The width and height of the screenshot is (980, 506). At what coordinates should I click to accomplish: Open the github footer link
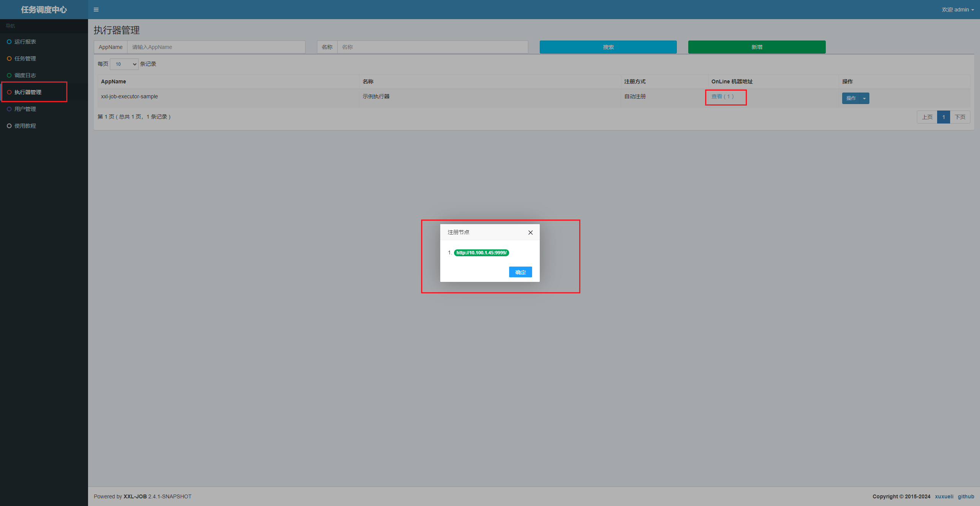[966, 496]
